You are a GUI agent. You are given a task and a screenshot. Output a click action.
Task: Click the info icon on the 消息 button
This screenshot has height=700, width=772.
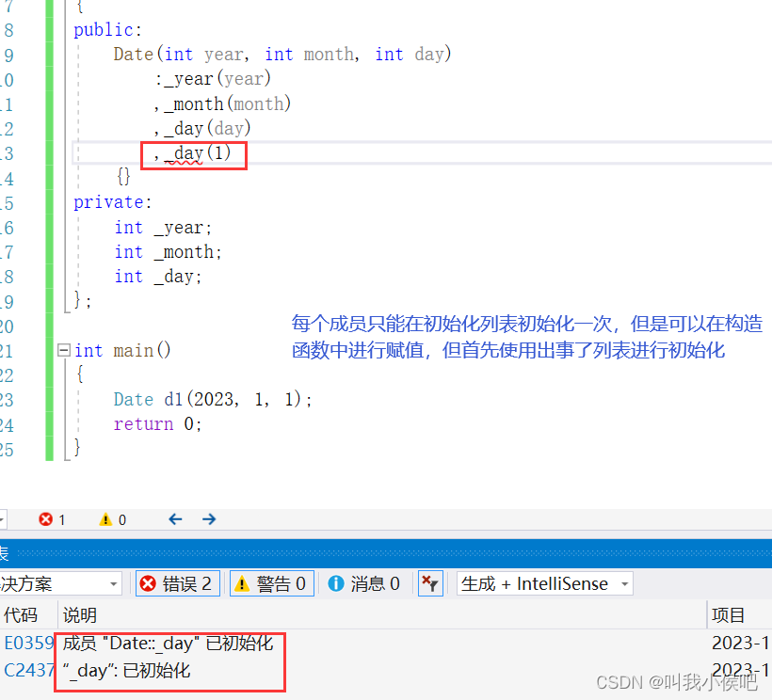tap(337, 583)
